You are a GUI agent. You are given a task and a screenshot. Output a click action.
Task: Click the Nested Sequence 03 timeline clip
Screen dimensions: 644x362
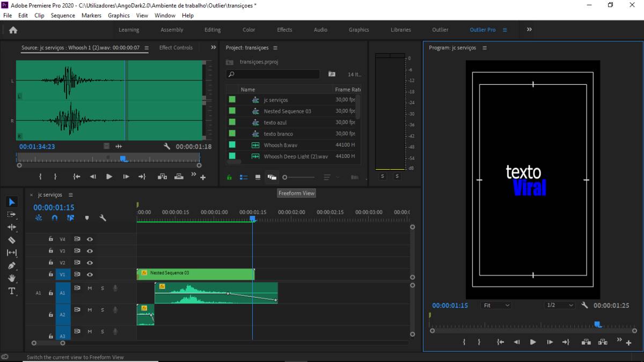point(195,274)
